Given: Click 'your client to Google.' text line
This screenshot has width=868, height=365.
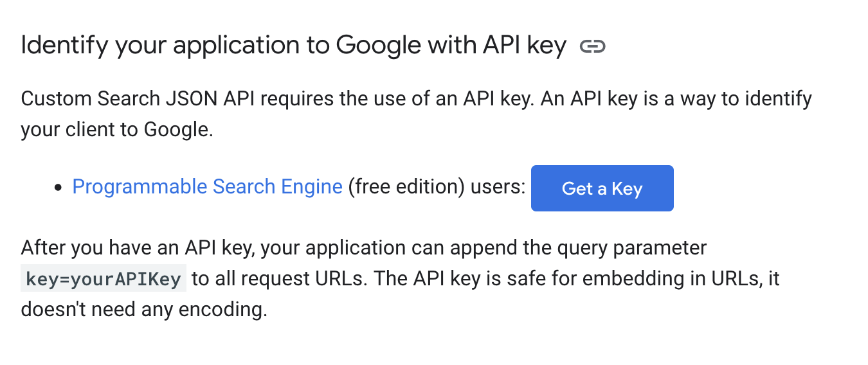Looking at the screenshot, I should pyautogui.click(x=116, y=129).
